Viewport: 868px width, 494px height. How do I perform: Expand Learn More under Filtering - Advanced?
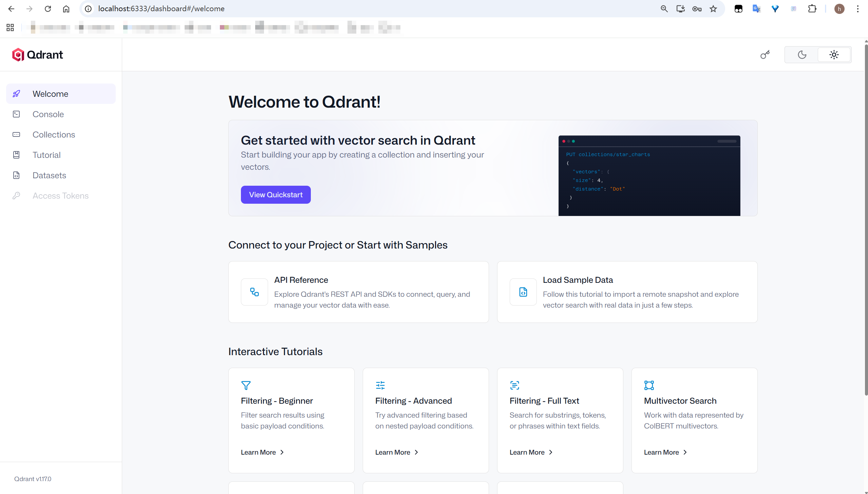[x=397, y=452]
